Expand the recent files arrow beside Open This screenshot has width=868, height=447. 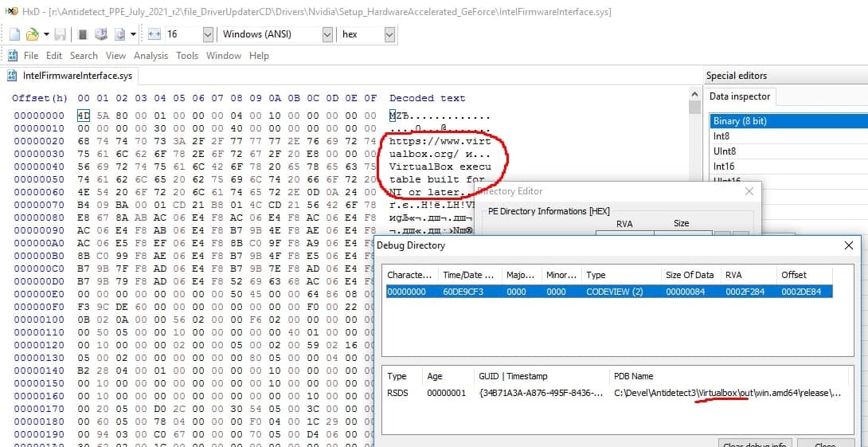tap(46, 34)
